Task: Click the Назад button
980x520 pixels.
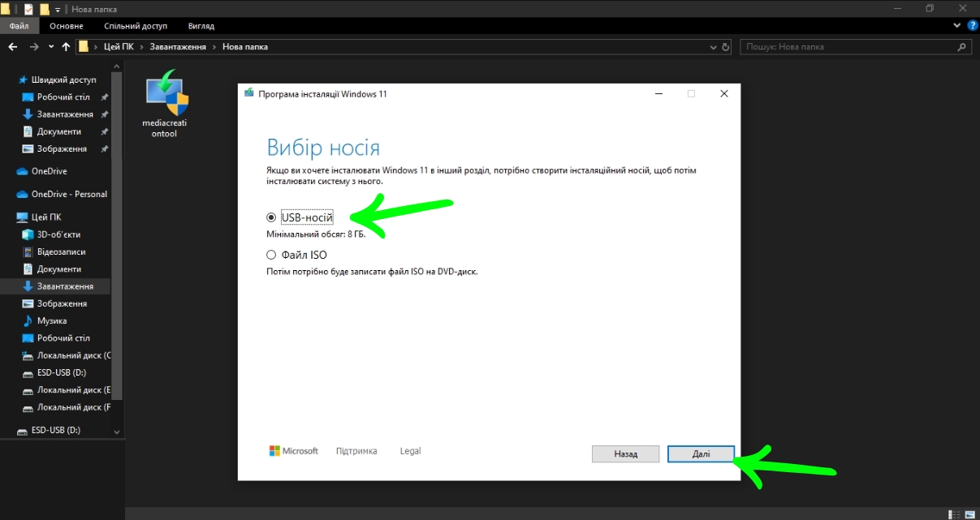Action: point(625,454)
